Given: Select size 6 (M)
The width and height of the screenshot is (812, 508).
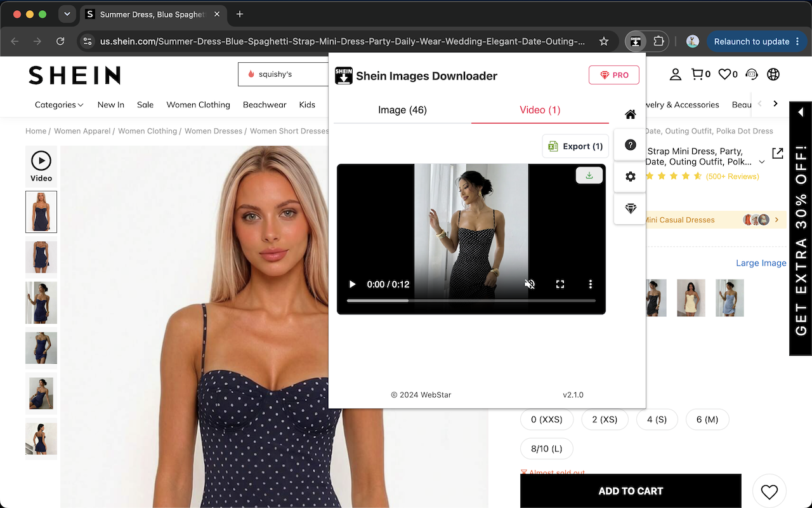Looking at the screenshot, I should point(707,420).
